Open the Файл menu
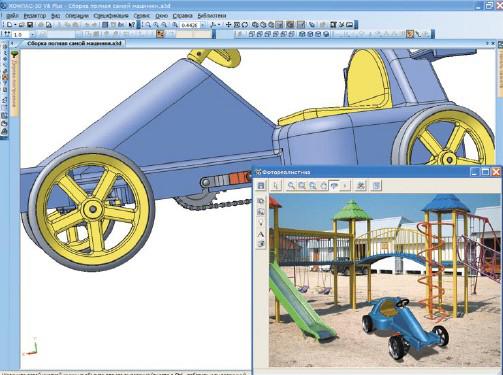Viewport: 503px width, 375px height. [12, 16]
